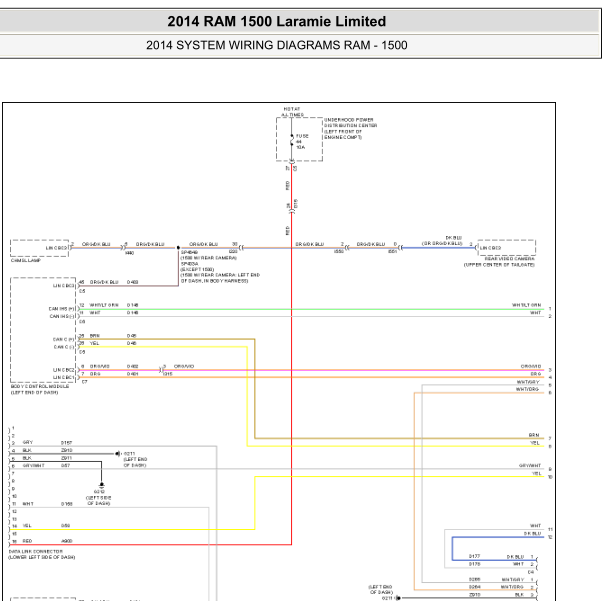Click the "GRY/WHT" wire label at connector pin 6
Viewport: 605px width, 601px height.
coord(34,466)
